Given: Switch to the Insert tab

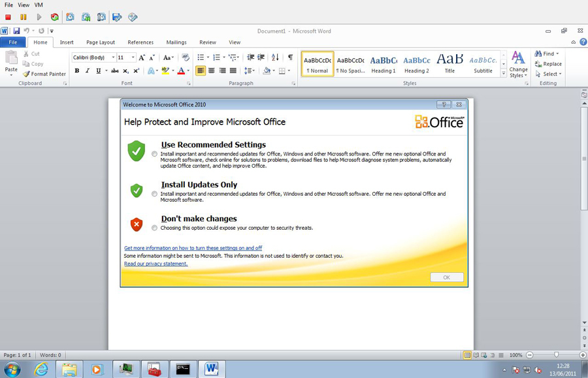Looking at the screenshot, I should click(67, 42).
